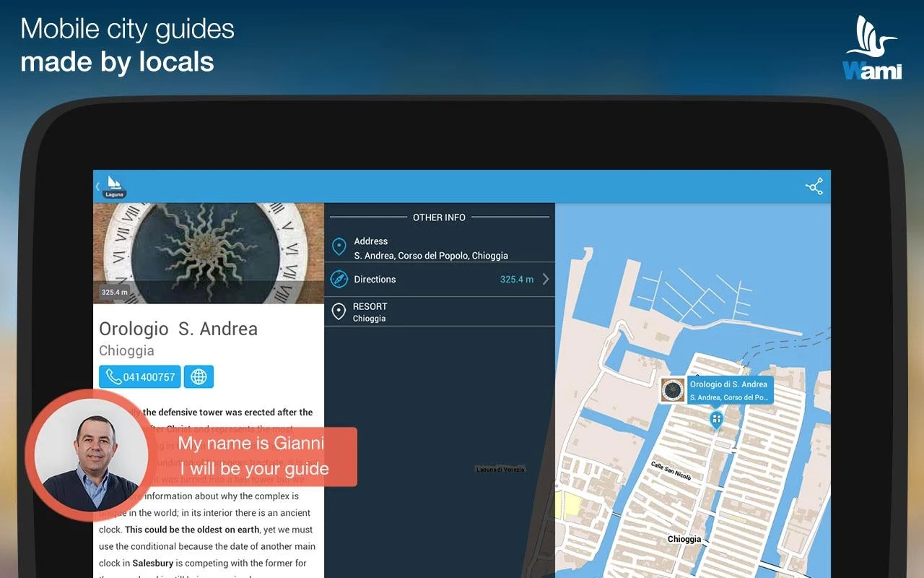Select the RESORT Chioggia row
Image resolution: width=924 pixels, height=578 pixels.
click(440, 311)
